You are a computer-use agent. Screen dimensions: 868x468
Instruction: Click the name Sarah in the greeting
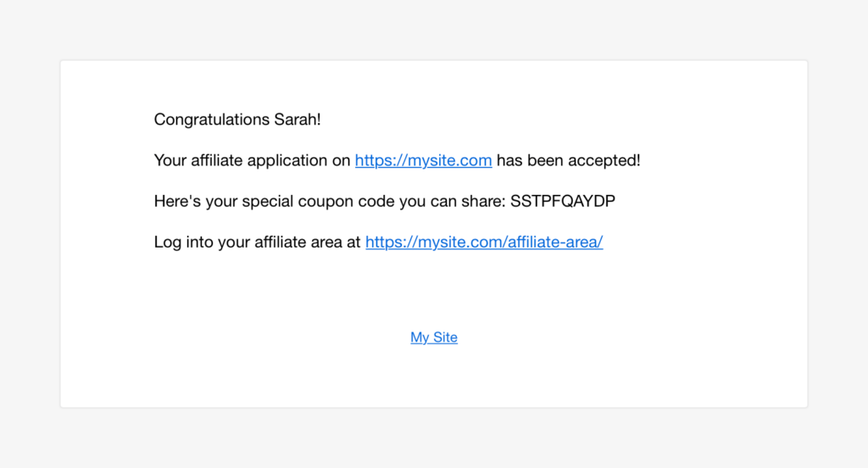(x=296, y=120)
